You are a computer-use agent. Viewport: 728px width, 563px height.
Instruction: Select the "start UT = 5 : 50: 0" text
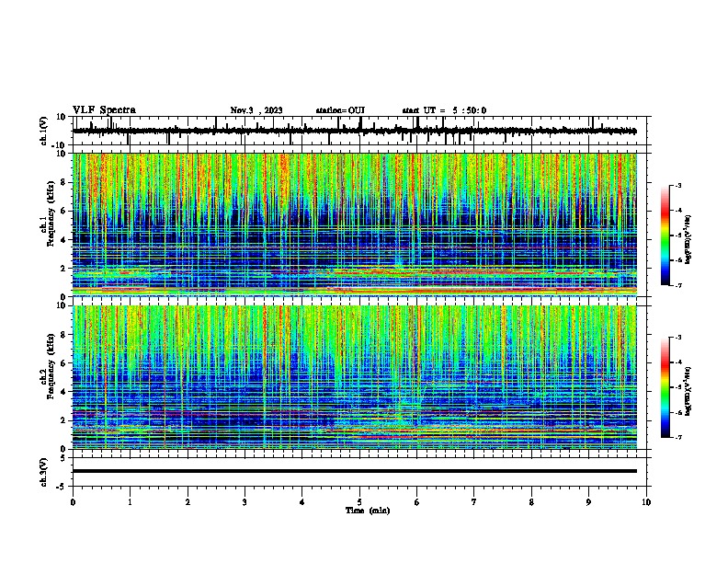pyautogui.click(x=444, y=110)
